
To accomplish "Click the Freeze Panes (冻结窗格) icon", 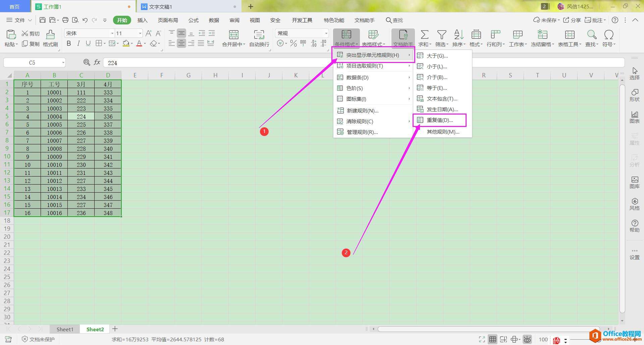I will [x=542, y=34].
